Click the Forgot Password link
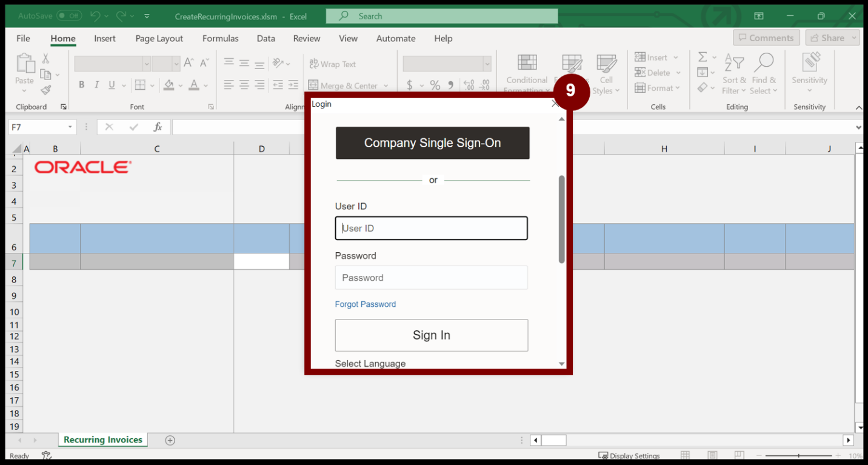 pos(366,304)
